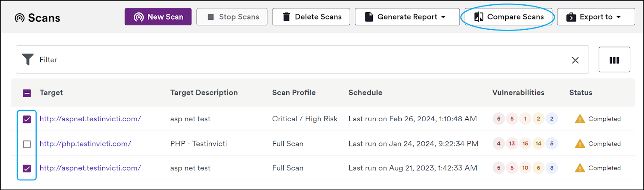This screenshot has width=644, height=190.
Task: Click the red critical count badge on the PHP row
Action: point(499,143)
